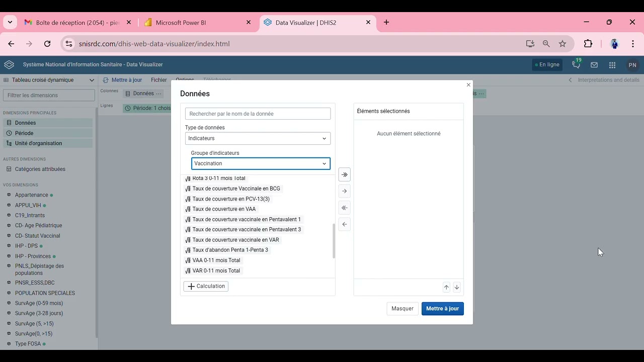This screenshot has width=644, height=362.
Task: Click indicator list scrollbar thumb
Action: coord(334,241)
